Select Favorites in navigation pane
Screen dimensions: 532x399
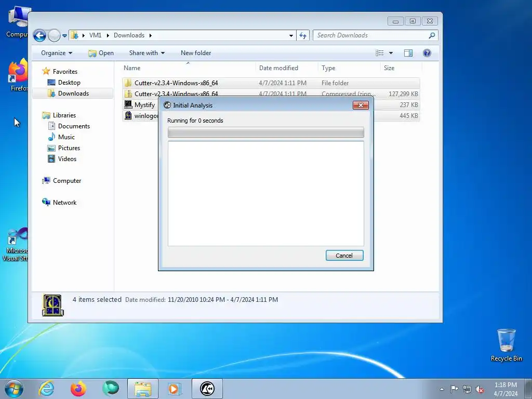coord(65,72)
